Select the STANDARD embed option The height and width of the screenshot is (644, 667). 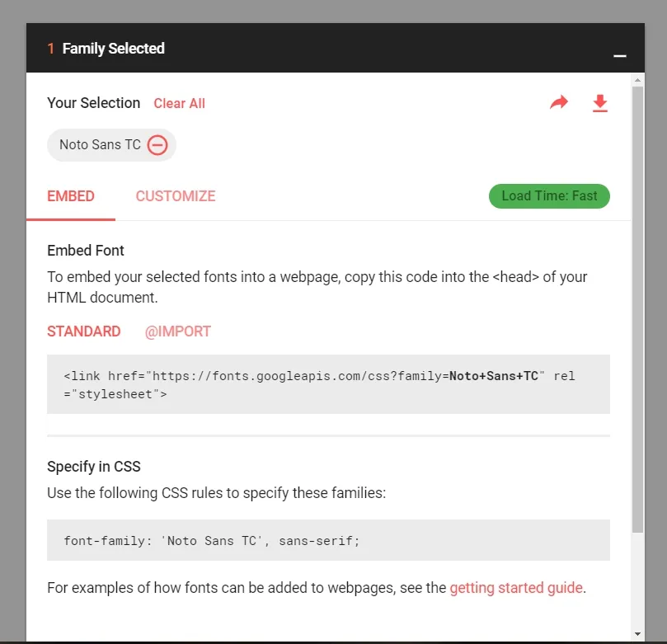(84, 331)
